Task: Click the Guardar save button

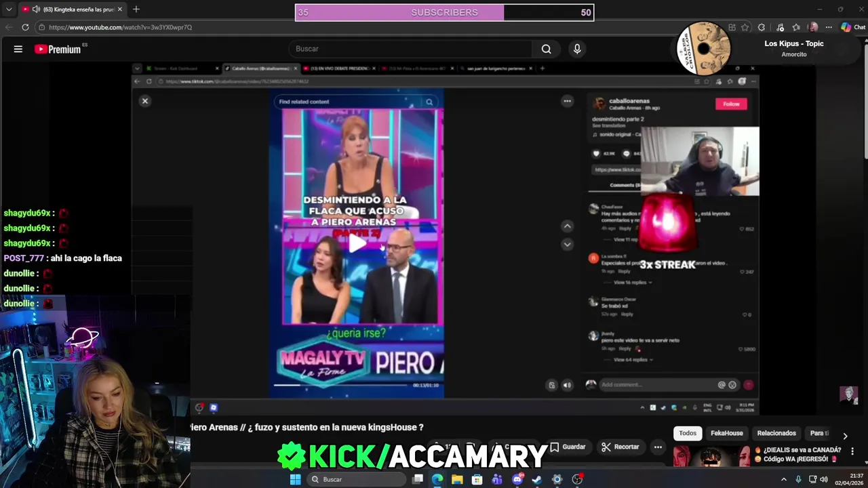Action: click(568, 447)
